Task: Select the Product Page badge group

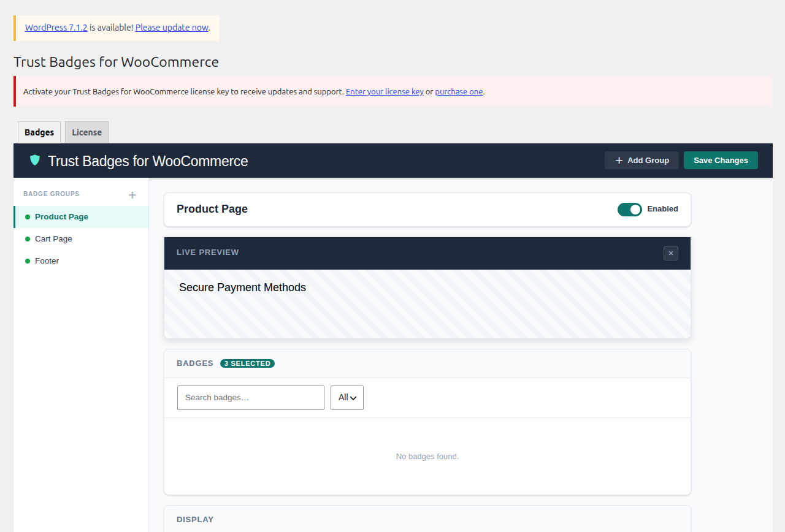Action: point(81,217)
